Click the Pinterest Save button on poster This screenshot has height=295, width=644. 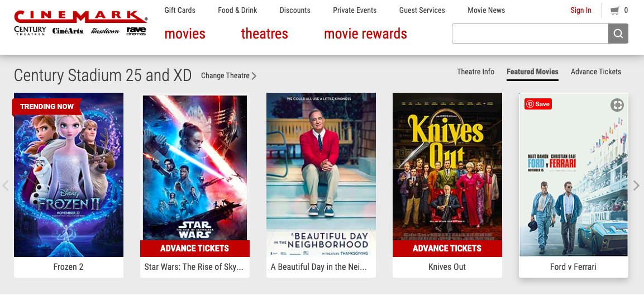click(x=538, y=104)
